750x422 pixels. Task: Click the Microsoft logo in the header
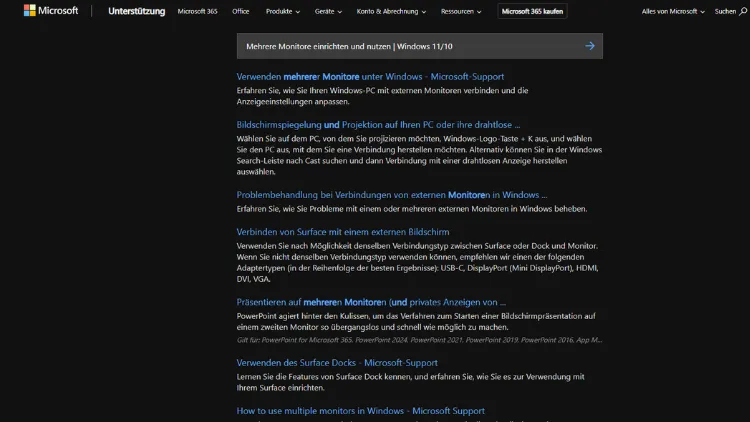click(51, 11)
